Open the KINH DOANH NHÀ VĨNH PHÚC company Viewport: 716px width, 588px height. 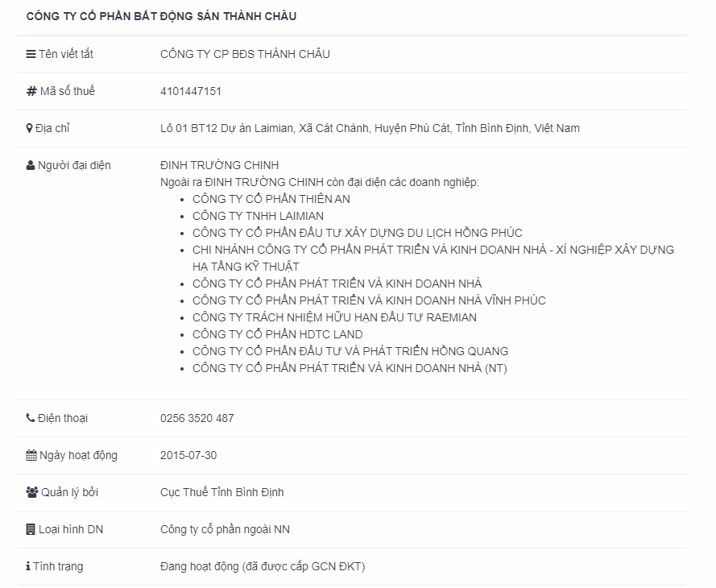pos(369,300)
